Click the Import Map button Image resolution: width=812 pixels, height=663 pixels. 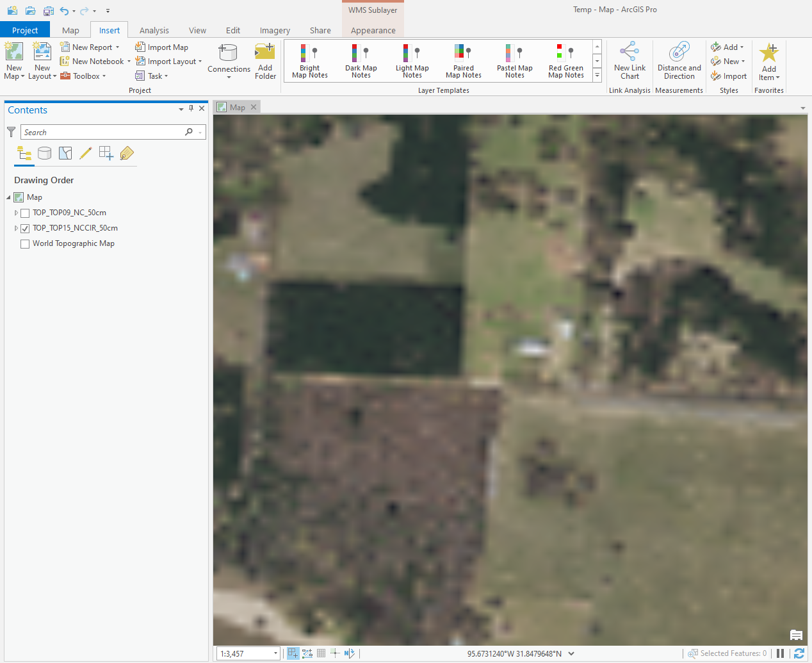[161, 47]
